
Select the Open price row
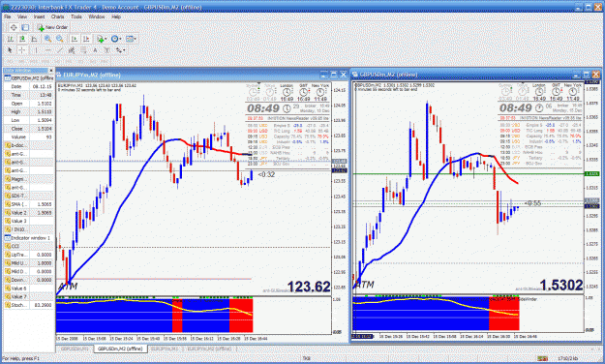click(28, 104)
